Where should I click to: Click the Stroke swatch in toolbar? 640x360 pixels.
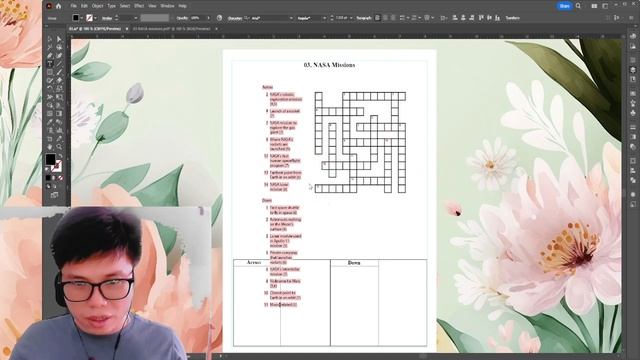coord(57,165)
